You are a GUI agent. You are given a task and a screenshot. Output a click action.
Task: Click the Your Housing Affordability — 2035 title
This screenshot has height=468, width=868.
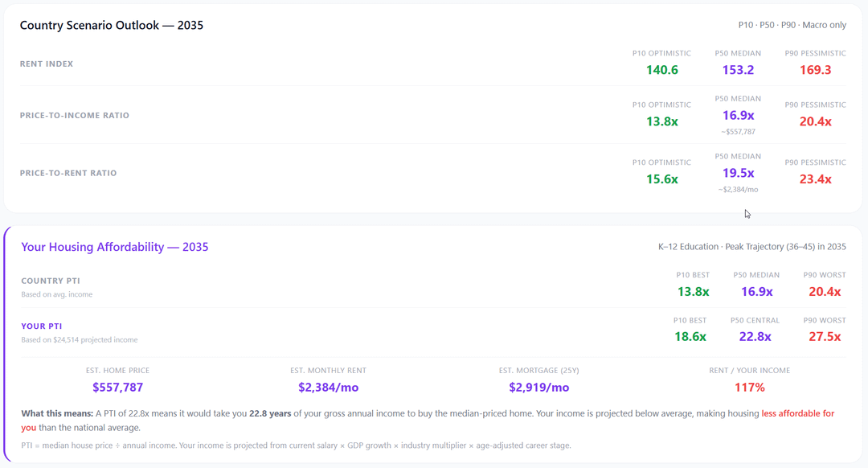click(115, 247)
